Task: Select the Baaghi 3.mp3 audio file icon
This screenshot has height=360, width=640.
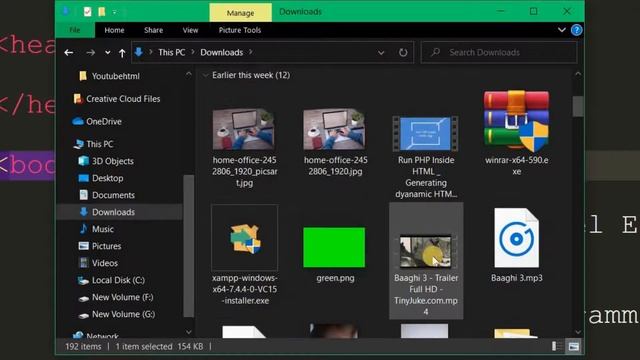Action: coord(516,238)
